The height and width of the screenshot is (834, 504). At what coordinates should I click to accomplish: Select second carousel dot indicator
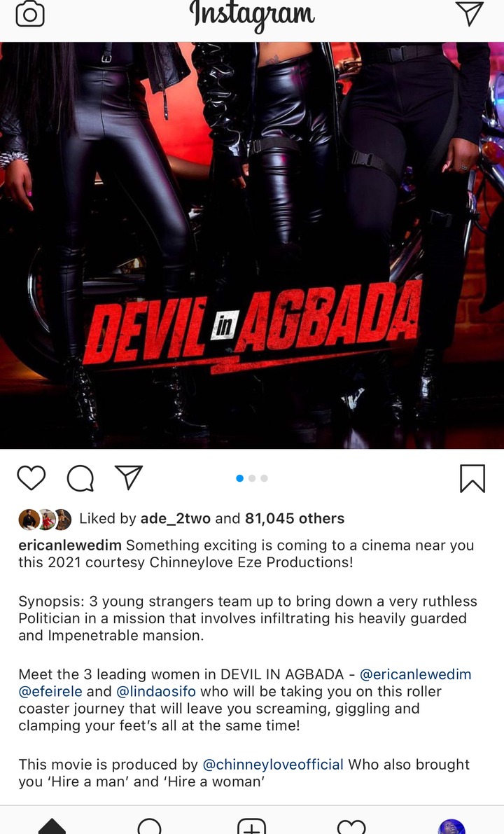(x=252, y=478)
